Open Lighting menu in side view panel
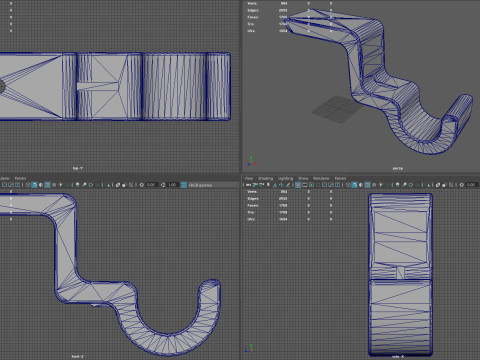 [285, 178]
